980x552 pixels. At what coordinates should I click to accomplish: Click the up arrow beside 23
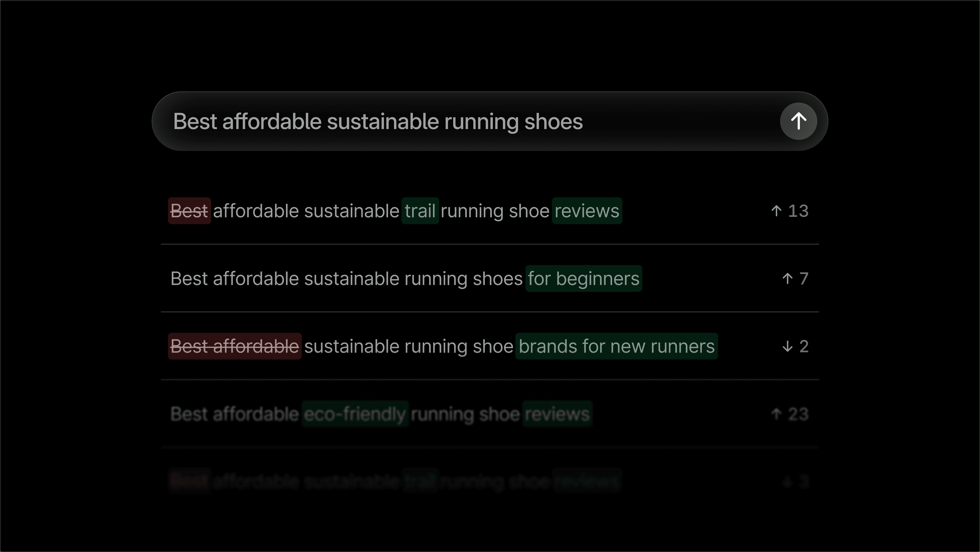click(x=776, y=414)
